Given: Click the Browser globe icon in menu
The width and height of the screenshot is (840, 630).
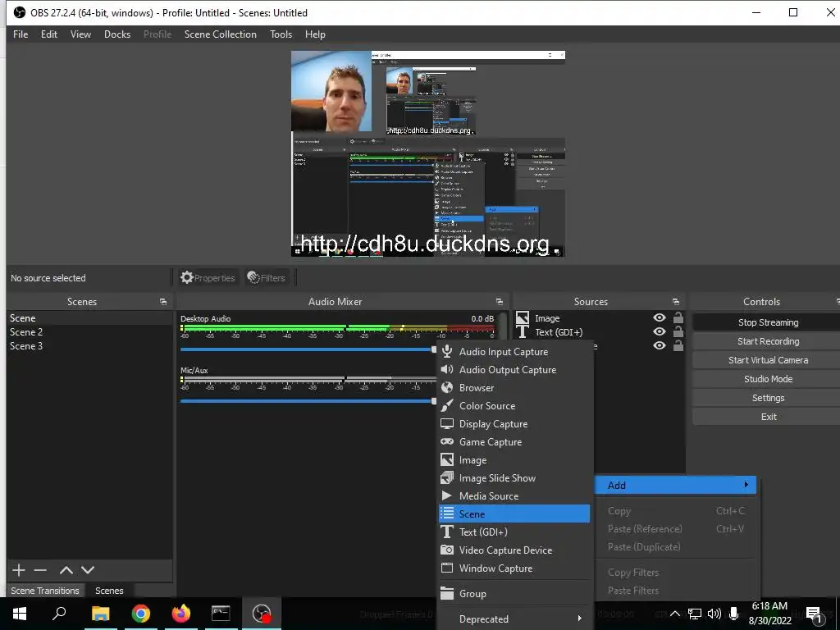Looking at the screenshot, I should (x=447, y=387).
